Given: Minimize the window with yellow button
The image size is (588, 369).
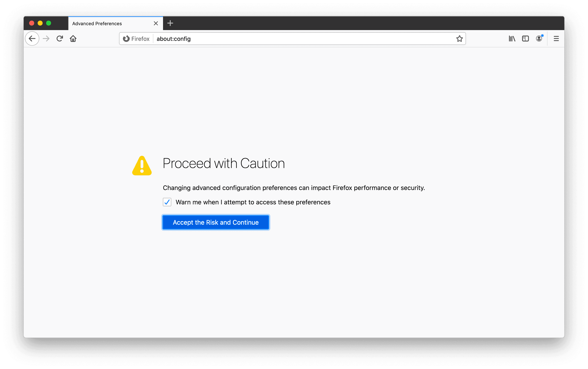Looking at the screenshot, I should click(x=40, y=23).
